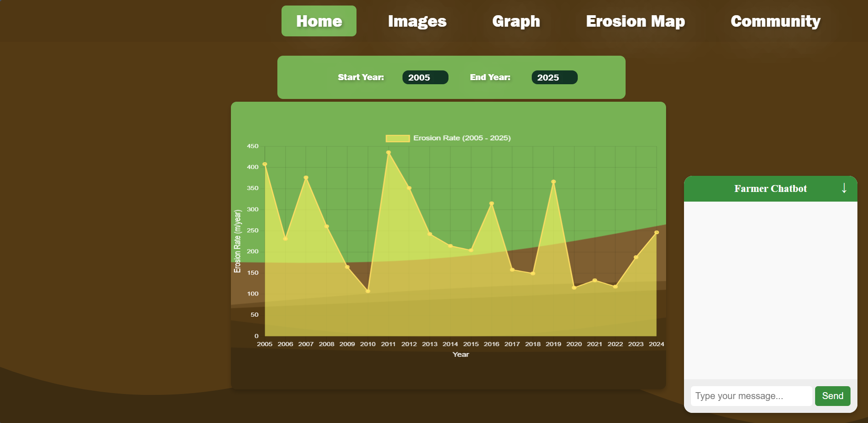This screenshot has height=423, width=868.
Task: Collapse the Farmer Chatbot panel via down arrow
Action: click(844, 188)
